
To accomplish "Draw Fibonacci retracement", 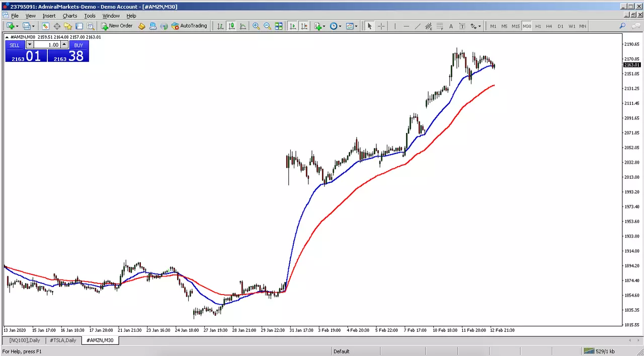I will 440,26.
